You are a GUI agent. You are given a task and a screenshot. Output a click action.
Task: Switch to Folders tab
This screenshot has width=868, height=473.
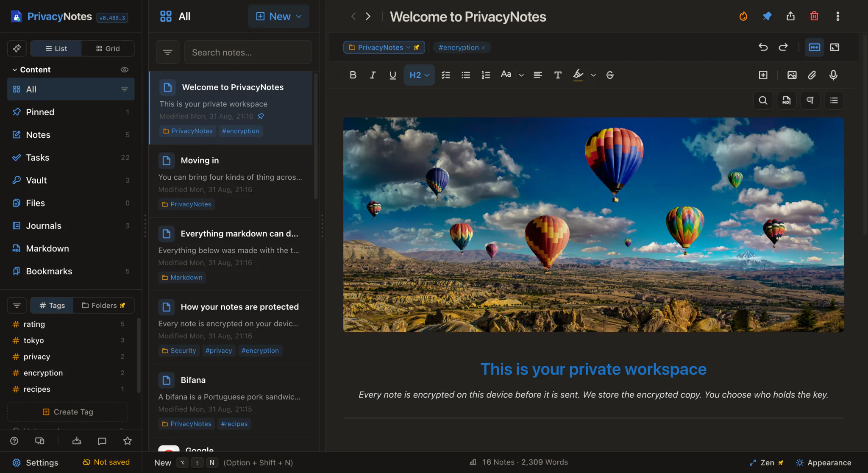(103, 305)
